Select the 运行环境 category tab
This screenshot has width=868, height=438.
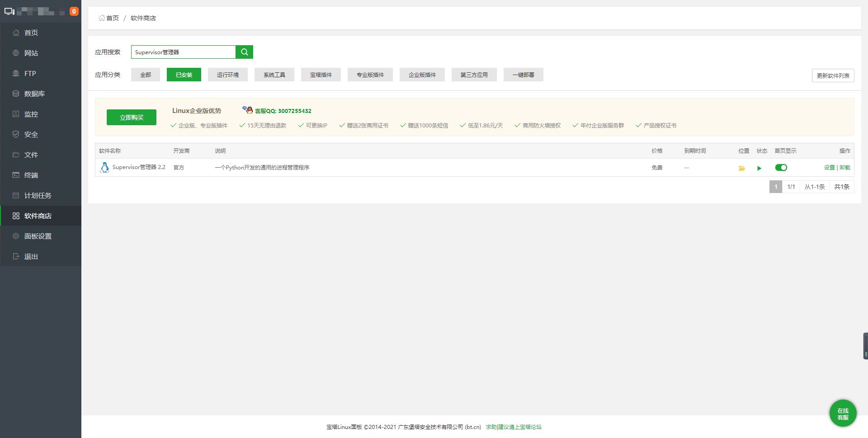228,75
